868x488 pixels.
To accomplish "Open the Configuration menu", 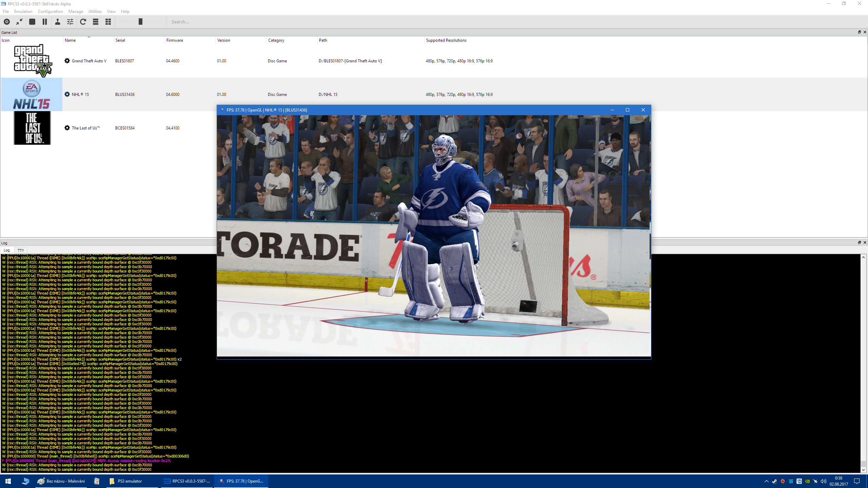I will (50, 11).
